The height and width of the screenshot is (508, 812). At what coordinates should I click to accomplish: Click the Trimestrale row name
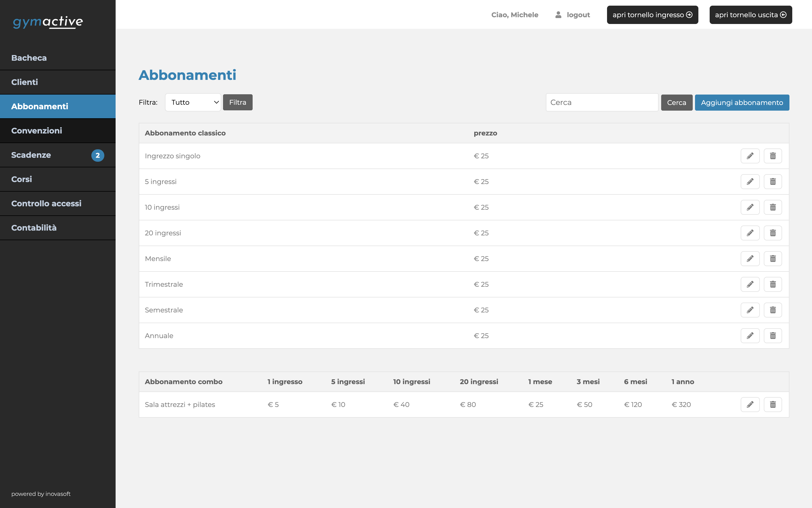(x=164, y=284)
